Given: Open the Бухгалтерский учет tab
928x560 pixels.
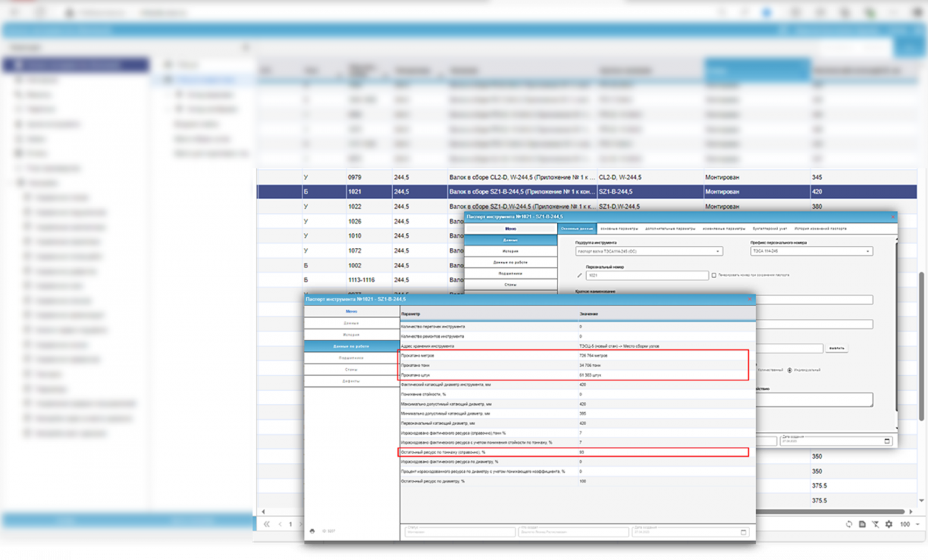Looking at the screenshot, I should pos(769,228).
